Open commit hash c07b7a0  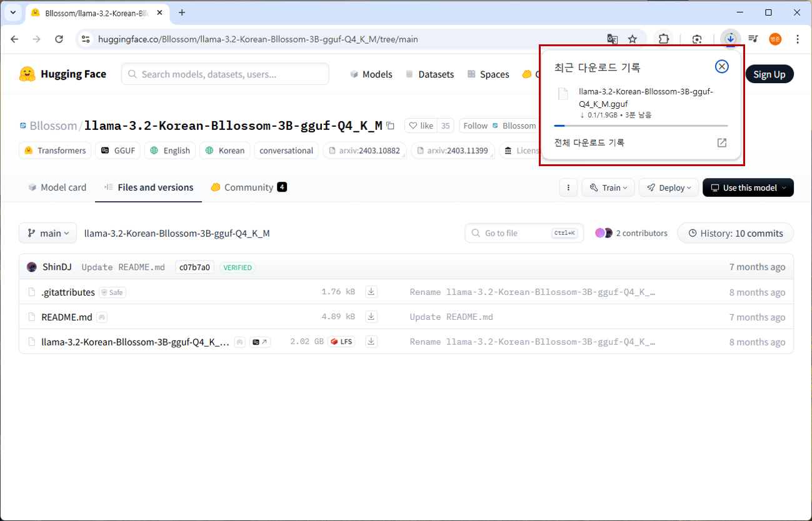point(194,267)
